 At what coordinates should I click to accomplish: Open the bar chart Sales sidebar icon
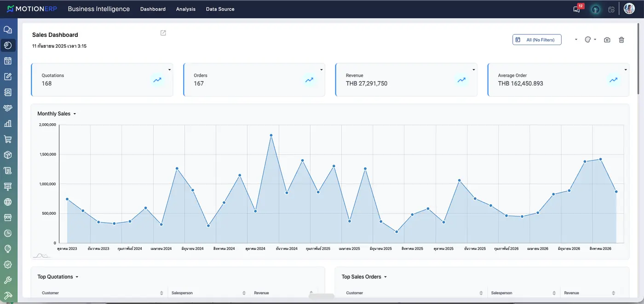[x=8, y=123]
